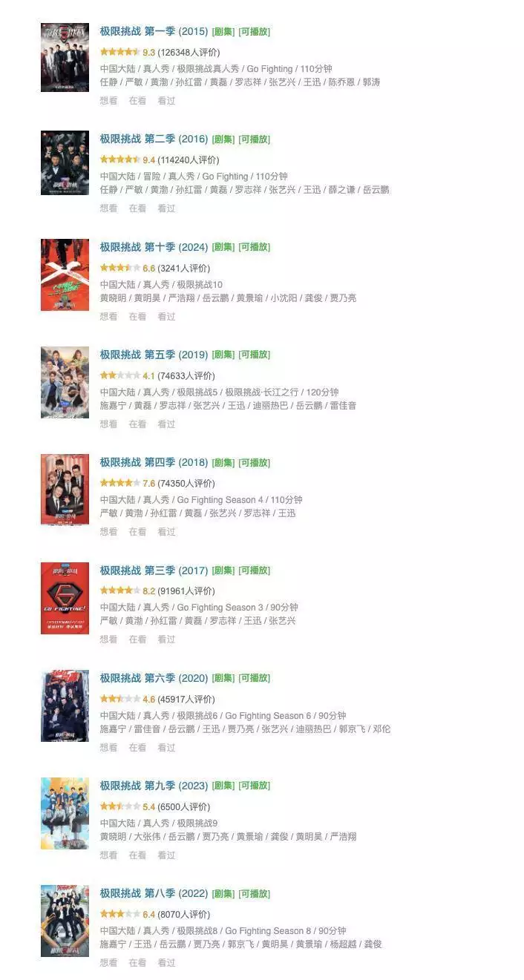Open the 极限挑战 第二季 (2016) title link
This screenshot has height=980, width=524.
tap(154, 139)
